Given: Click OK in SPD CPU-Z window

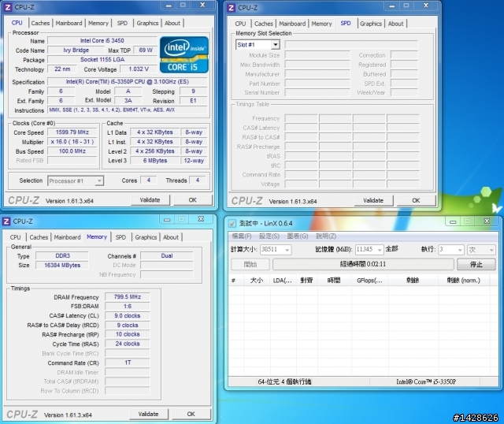Looking at the screenshot, I should click(416, 201).
